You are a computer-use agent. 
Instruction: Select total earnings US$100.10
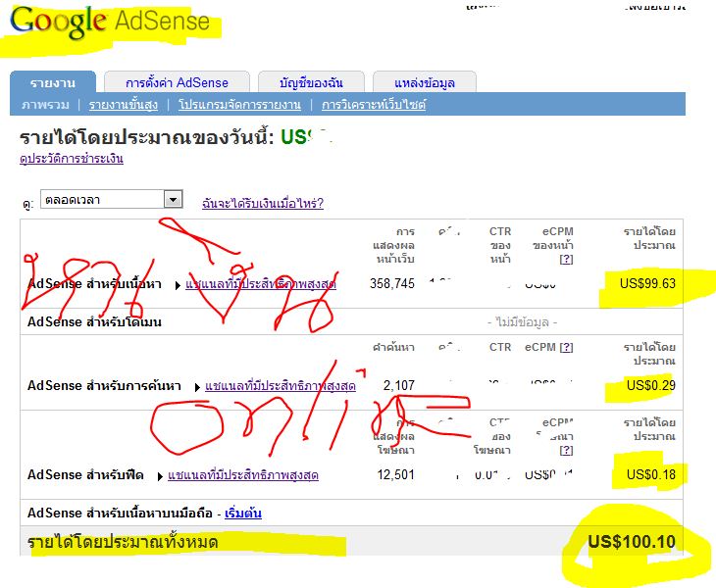coord(632,542)
